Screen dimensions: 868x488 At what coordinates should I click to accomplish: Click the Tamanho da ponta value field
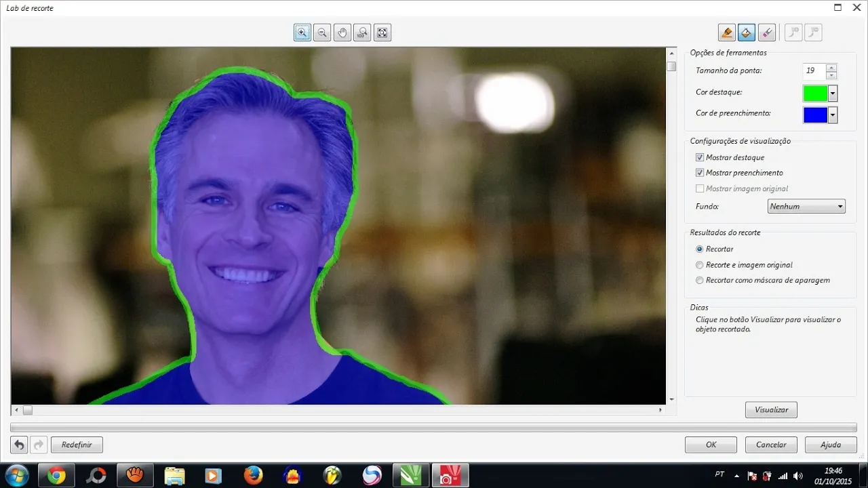click(814, 70)
